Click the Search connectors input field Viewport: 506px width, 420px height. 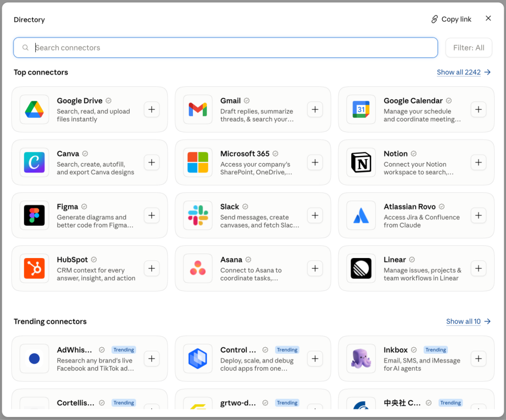pos(226,48)
